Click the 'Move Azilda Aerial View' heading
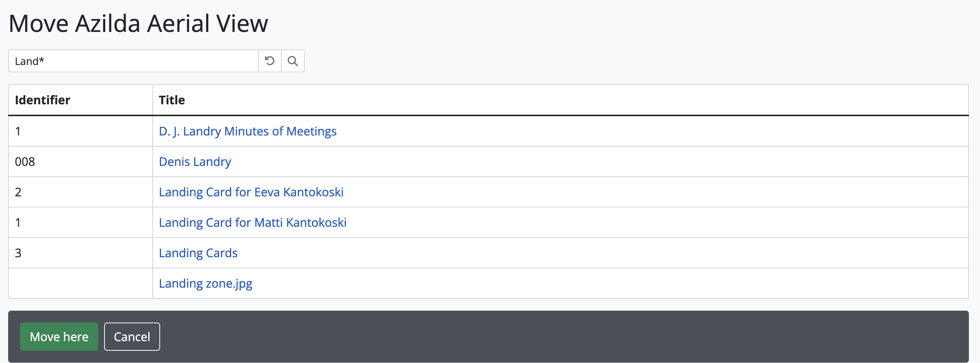 point(138,24)
